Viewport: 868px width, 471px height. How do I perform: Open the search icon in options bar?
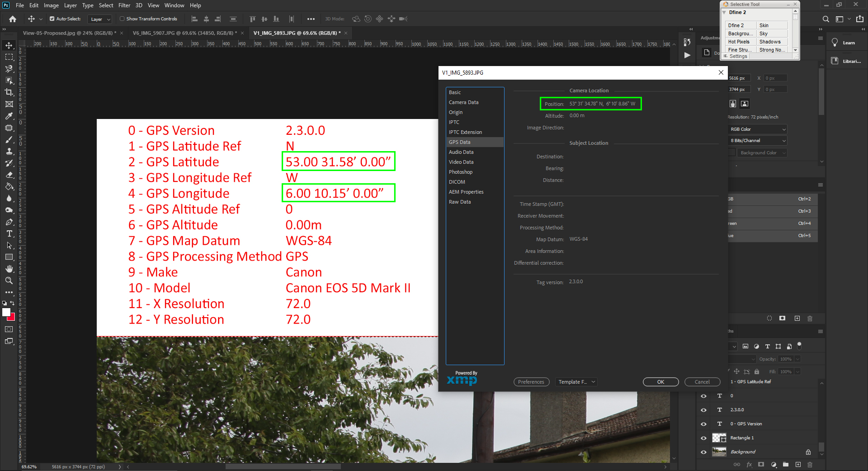point(826,19)
